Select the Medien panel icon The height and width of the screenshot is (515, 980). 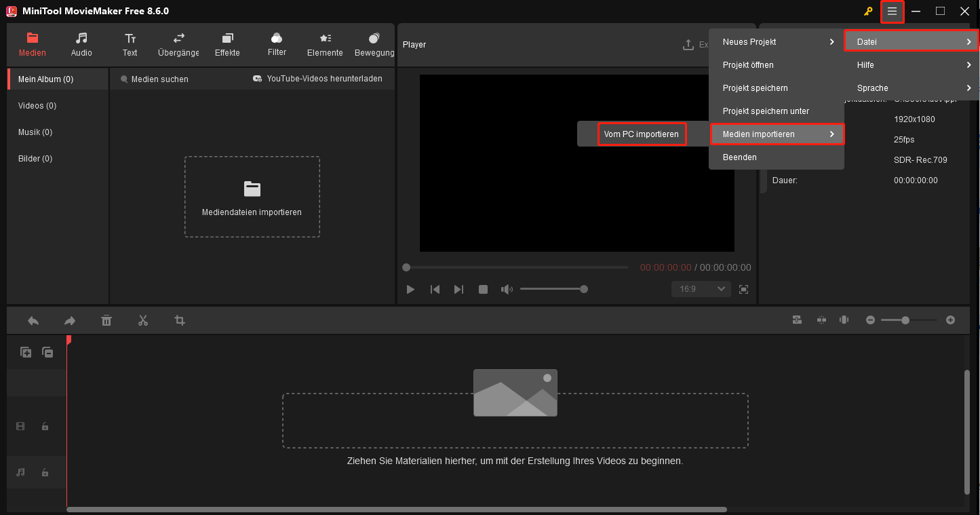pyautogui.click(x=32, y=44)
